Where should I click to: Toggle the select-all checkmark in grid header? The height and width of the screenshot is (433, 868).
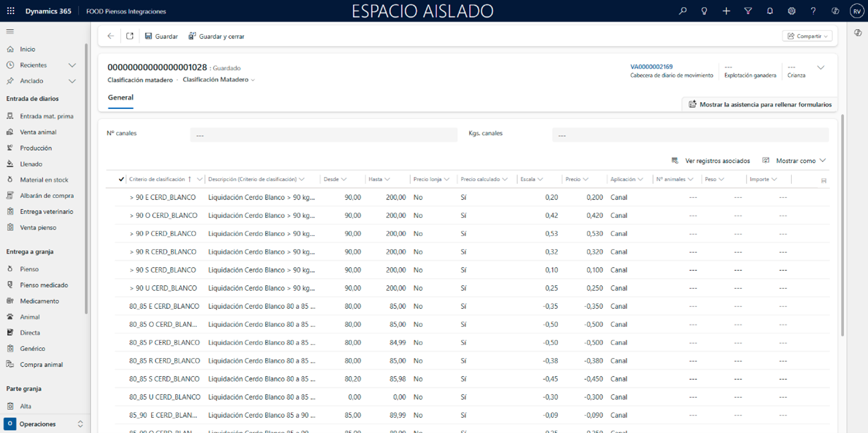(x=121, y=179)
